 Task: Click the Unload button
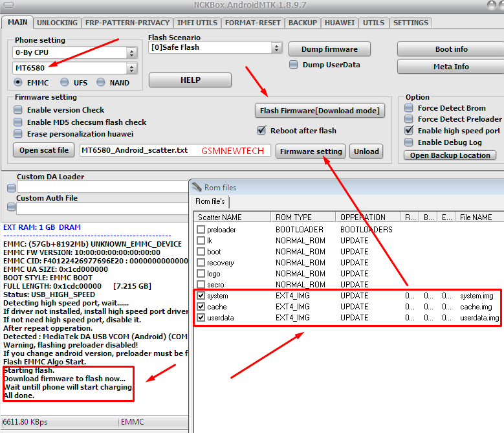pos(366,151)
